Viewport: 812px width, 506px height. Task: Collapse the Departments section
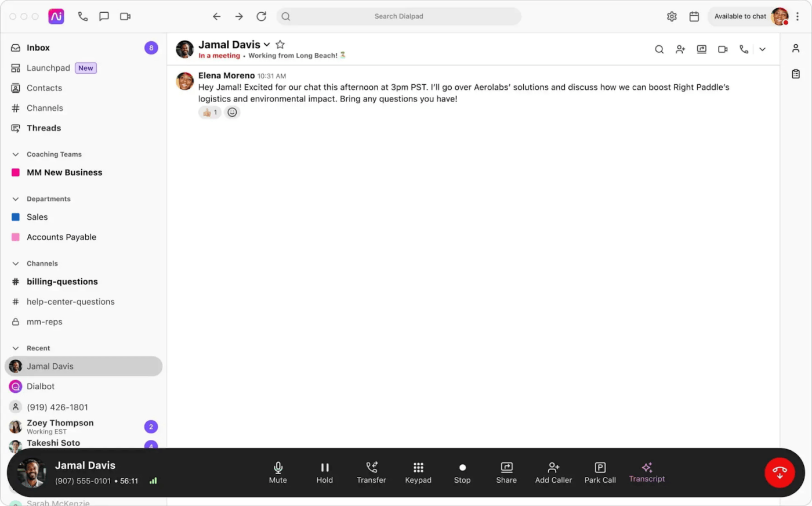[x=16, y=199]
